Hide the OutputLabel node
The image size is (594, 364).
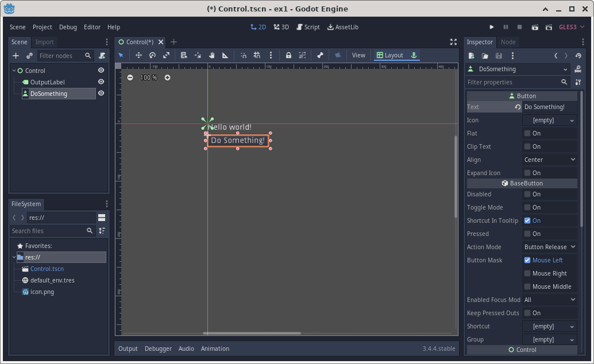(x=101, y=82)
